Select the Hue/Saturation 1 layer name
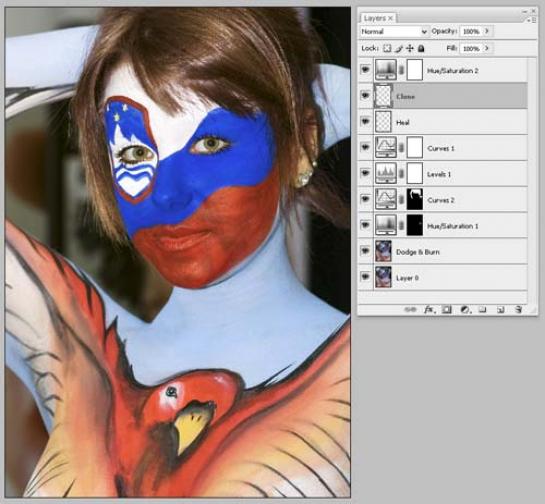Viewport: 545px width, 504px height. [x=453, y=226]
